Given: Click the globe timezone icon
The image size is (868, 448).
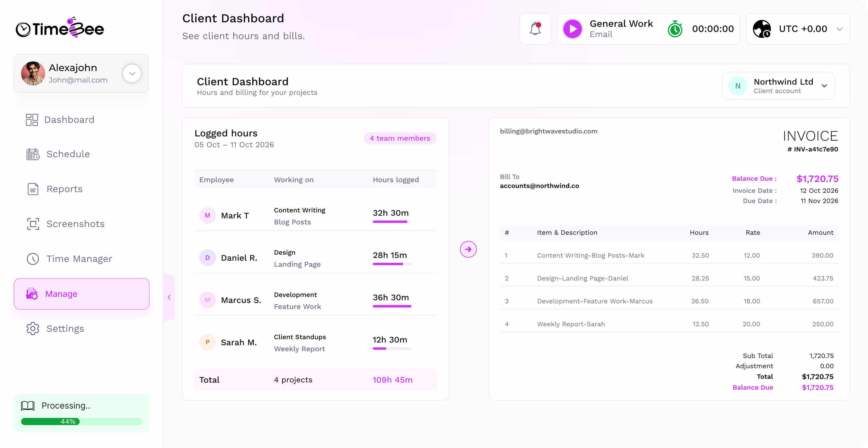Looking at the screenshot, I should (762, 29).
